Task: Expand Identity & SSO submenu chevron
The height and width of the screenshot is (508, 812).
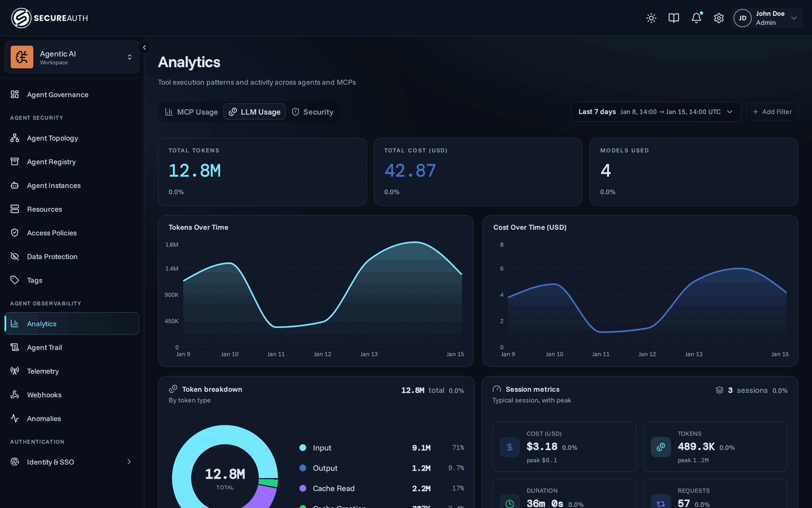Action: click(x=129, y=462)
